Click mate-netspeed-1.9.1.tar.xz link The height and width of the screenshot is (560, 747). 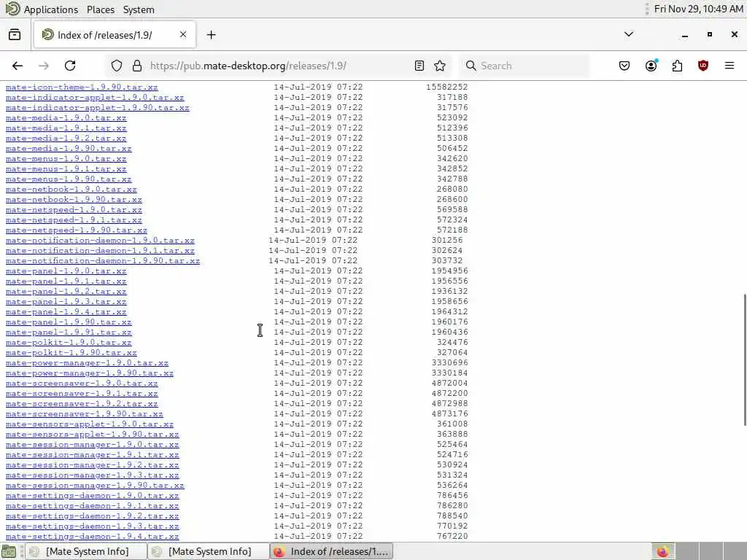[74, 220]
